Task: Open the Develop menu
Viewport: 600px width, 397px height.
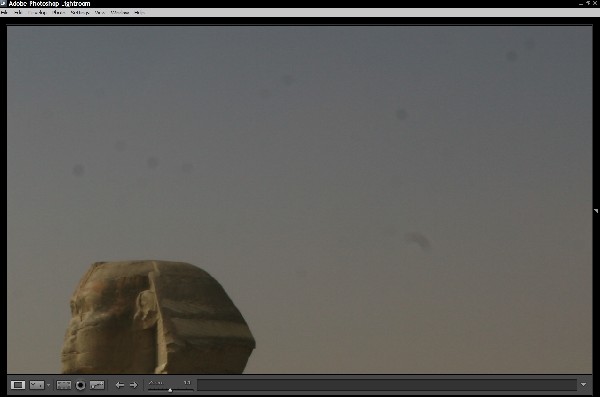Action: pyautogui.click(x=37, y=13)
